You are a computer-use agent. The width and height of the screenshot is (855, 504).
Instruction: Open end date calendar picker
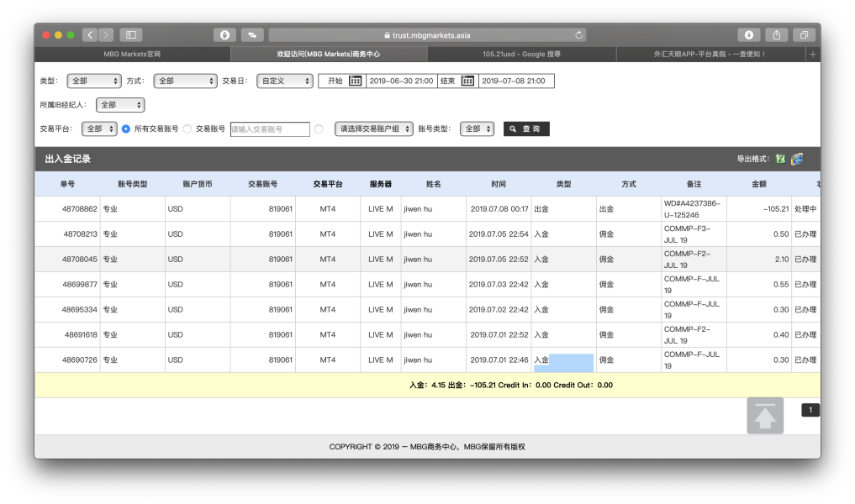[467, 81]
